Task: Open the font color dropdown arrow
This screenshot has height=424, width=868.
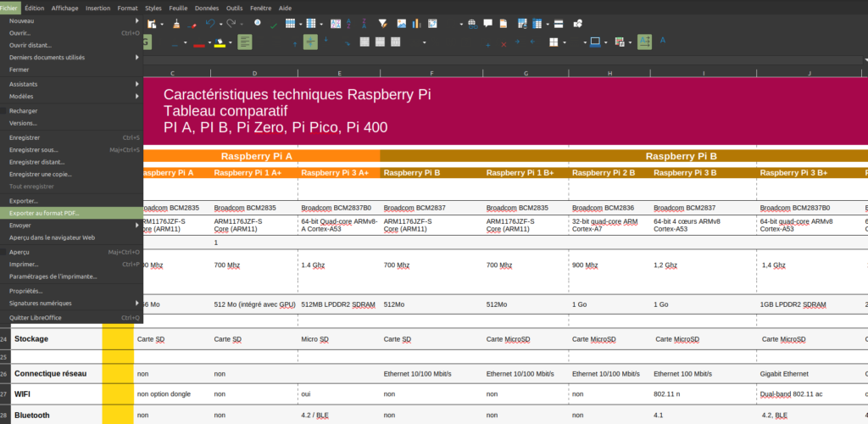Action: click(210, 42)
